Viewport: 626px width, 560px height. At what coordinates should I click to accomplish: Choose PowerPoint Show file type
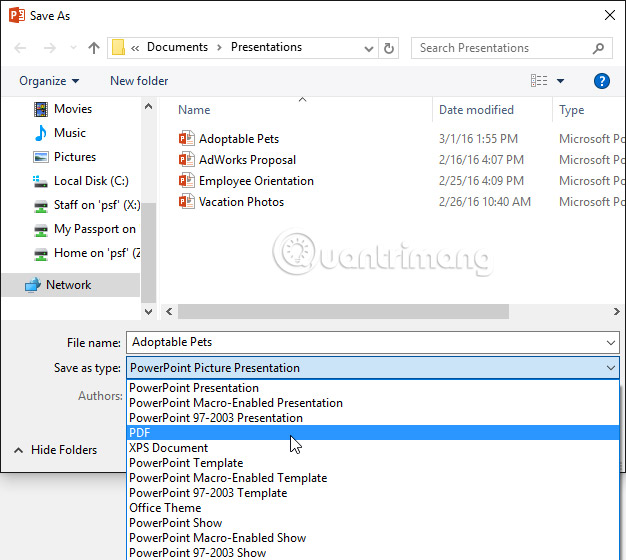(x=373, y=523)
